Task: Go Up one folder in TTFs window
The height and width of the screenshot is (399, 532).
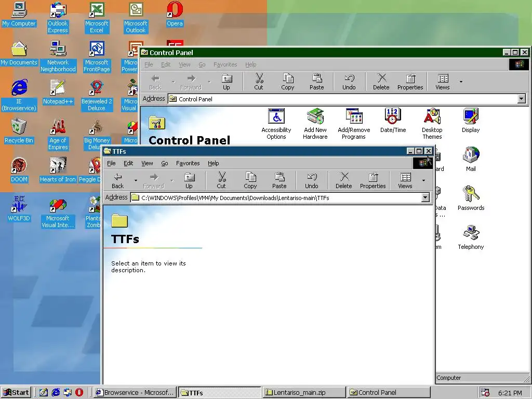Action: click(189, 180)
